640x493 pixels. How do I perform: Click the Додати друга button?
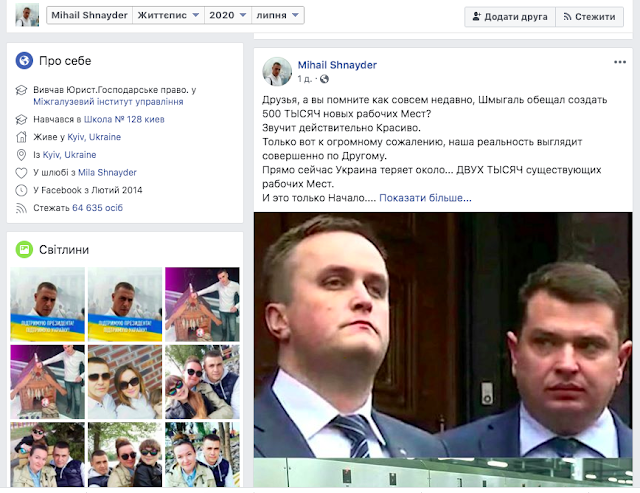[x=510, y=17]
